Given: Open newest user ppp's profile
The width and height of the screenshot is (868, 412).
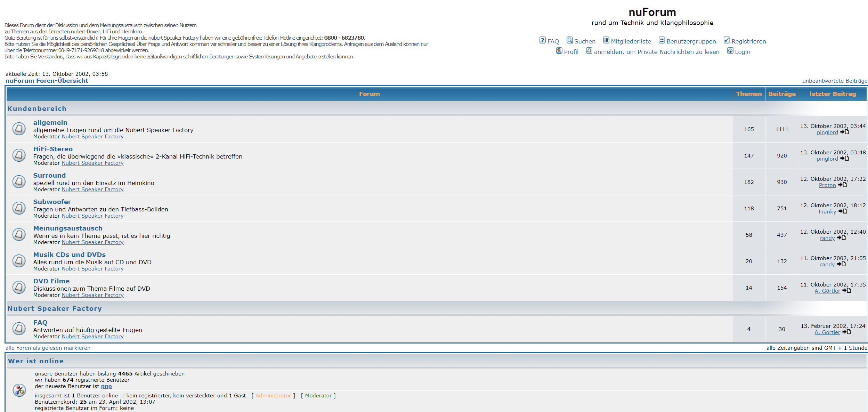Looking at the screenshot, I should click(x=106, y=386).
